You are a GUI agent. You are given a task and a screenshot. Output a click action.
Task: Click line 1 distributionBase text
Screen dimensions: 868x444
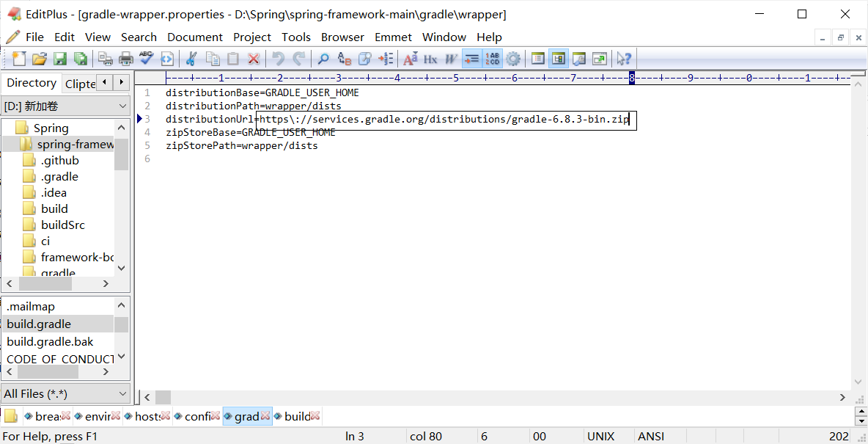262,92
